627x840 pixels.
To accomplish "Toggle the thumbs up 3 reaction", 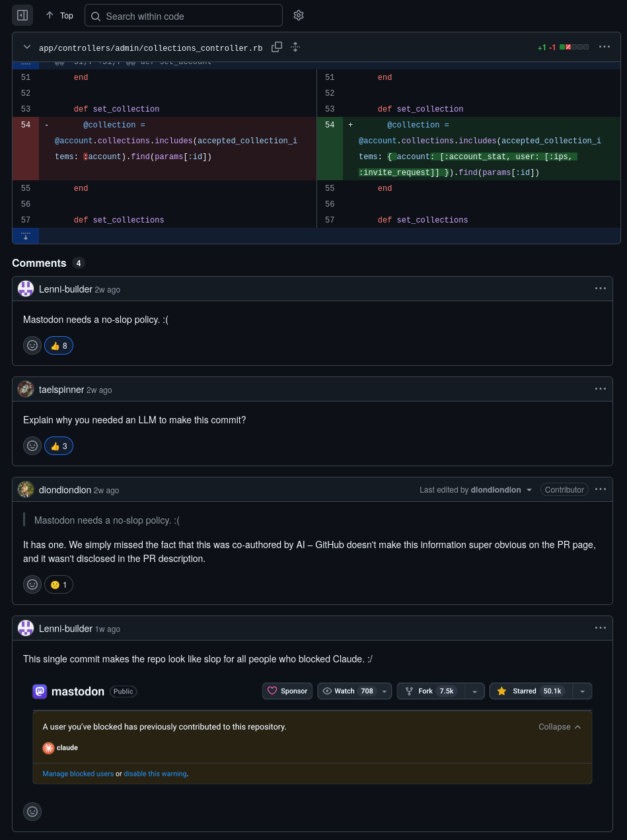I will click(x=59, y=446).
